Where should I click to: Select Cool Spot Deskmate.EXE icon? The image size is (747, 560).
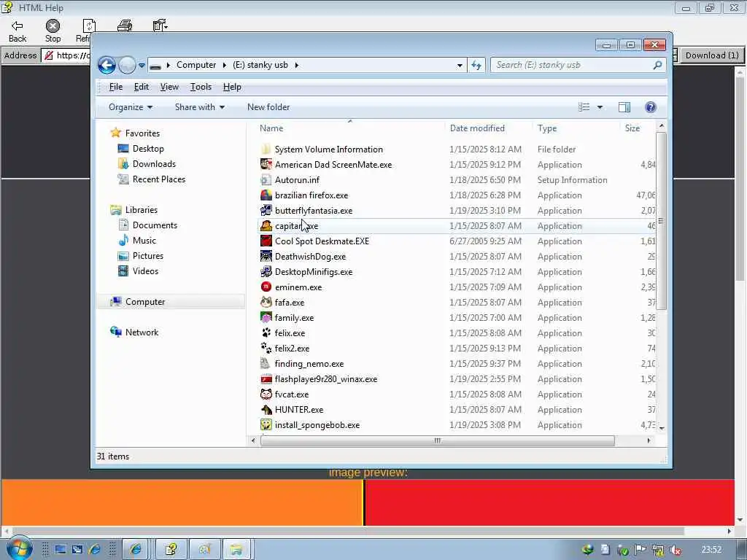click(266, 241)
